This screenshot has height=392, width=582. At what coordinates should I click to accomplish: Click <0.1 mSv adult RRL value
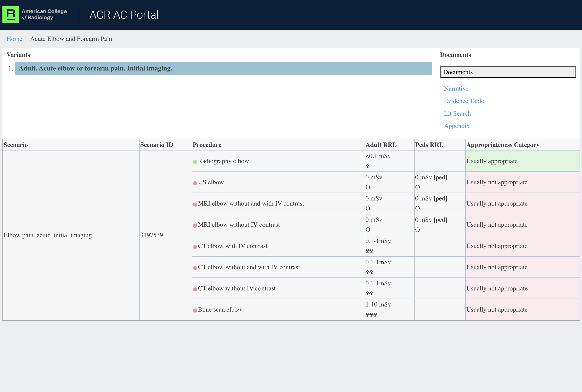378,156
